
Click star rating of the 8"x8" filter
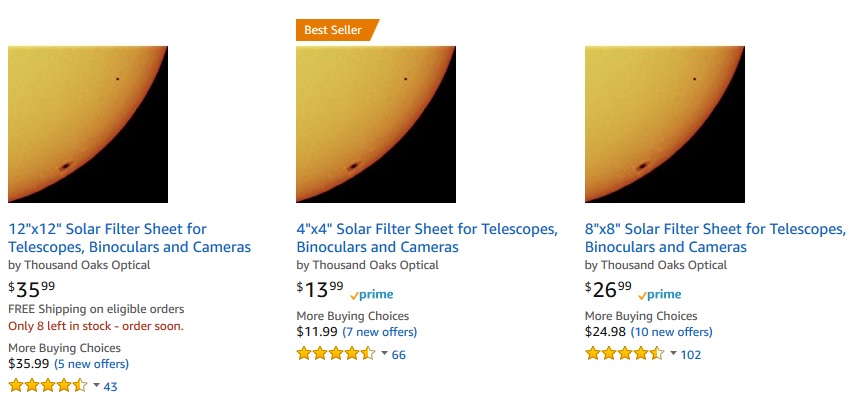pyautogui.click(x=625, y=354)
